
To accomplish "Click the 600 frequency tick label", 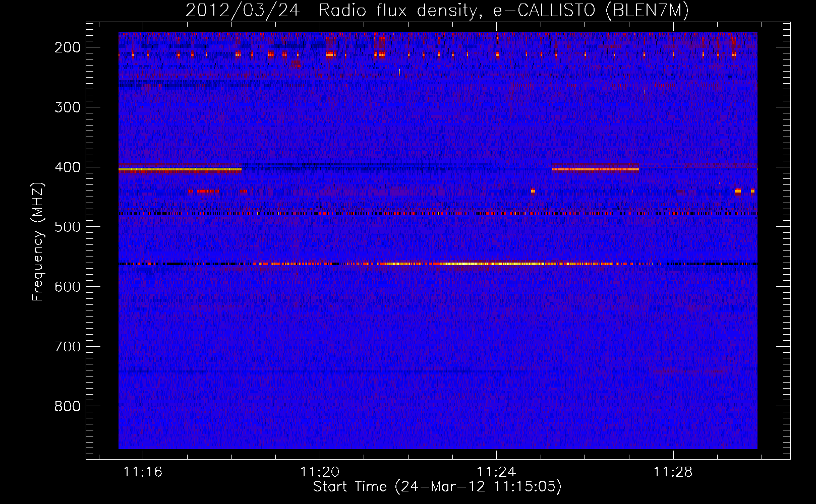I will (x=68, y=287).
